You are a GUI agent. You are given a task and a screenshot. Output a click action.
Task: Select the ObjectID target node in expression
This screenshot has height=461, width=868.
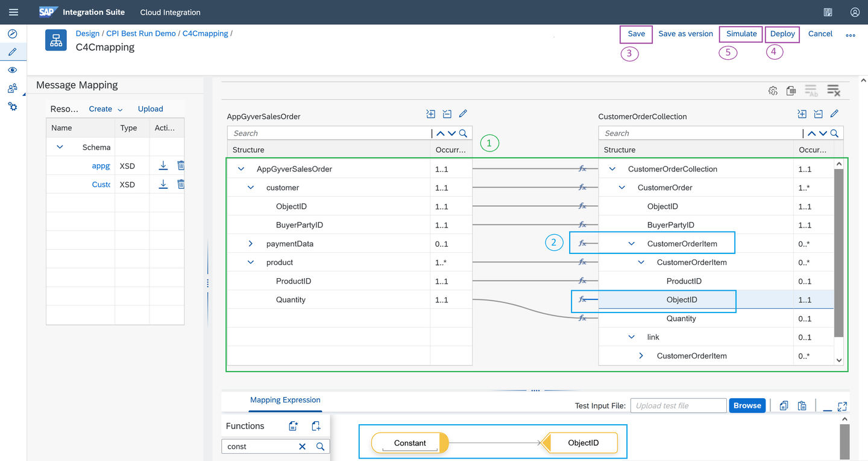coord(580,443)
